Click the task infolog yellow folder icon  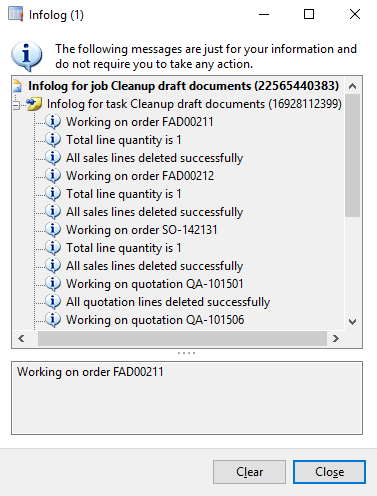[x=34, y=104]
